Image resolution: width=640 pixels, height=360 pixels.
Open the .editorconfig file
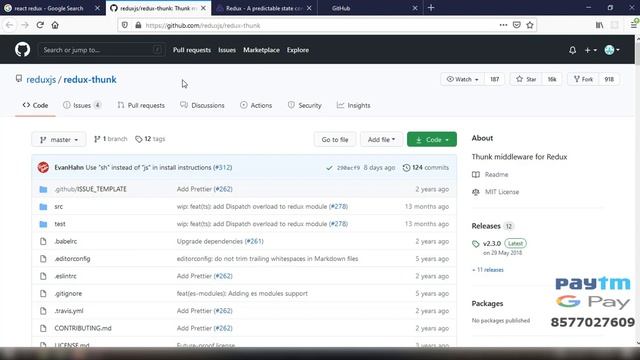(72, 259)
